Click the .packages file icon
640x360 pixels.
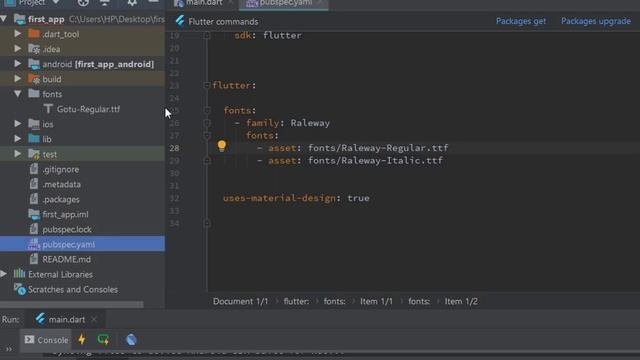tap(34, 199)
